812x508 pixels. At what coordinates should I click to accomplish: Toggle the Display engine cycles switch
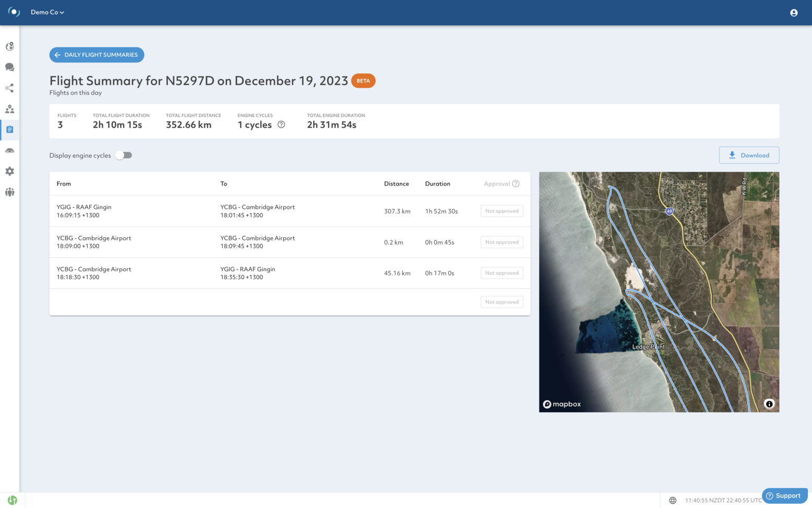click(x=124, y=155)
